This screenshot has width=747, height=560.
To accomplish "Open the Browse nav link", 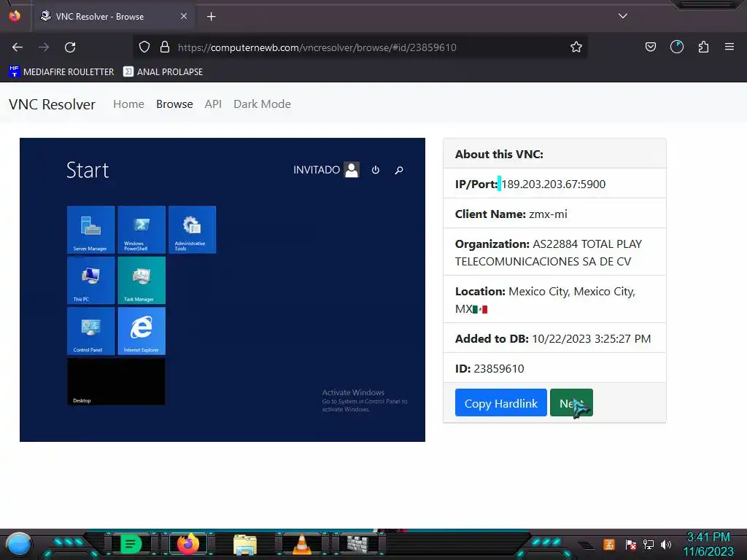I will [x=174, y=104].
